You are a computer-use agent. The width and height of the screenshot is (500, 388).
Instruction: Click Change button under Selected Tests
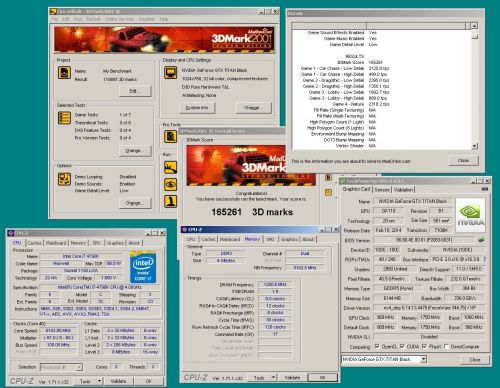135,151
